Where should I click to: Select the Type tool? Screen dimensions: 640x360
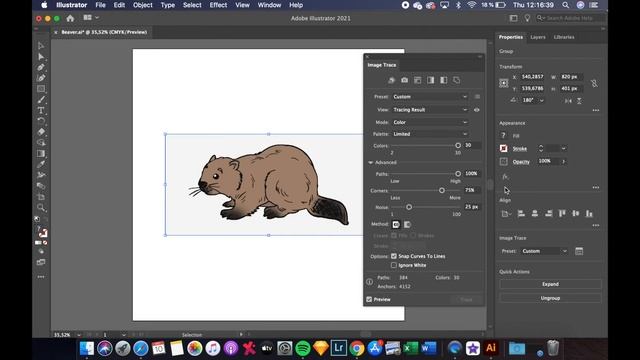(41, 110)
